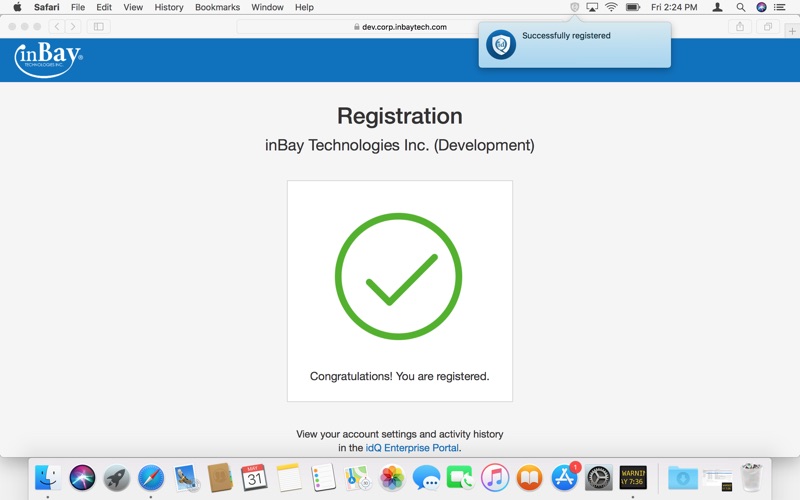
Task: Click the Share button in Safari
Action: [x=740, y=27]
